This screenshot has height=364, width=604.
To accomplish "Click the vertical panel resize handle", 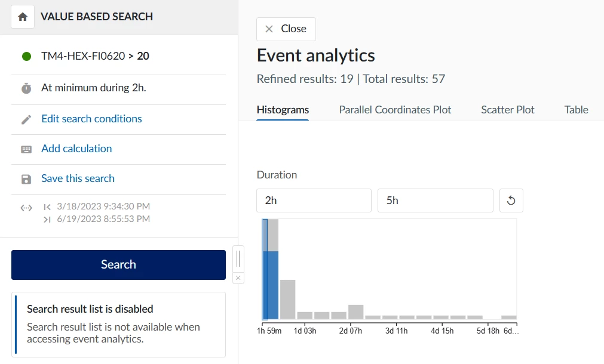I will (238, 258).
